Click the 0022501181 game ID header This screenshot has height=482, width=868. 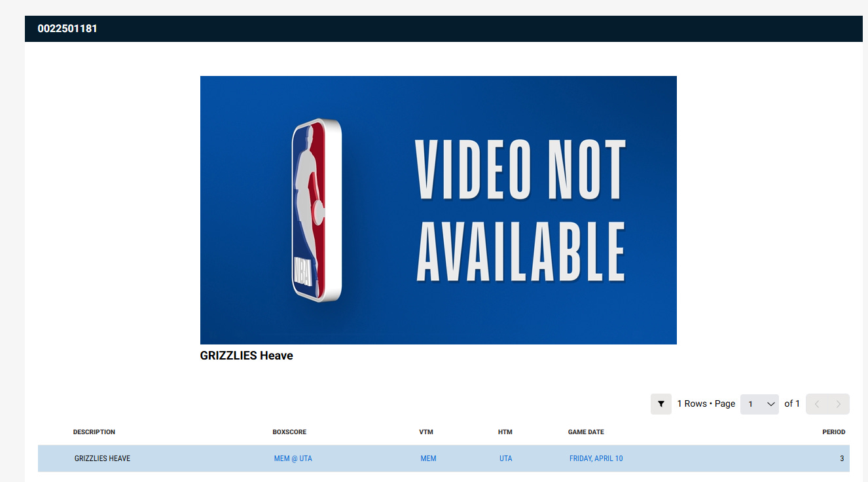(x=67, y=29)
